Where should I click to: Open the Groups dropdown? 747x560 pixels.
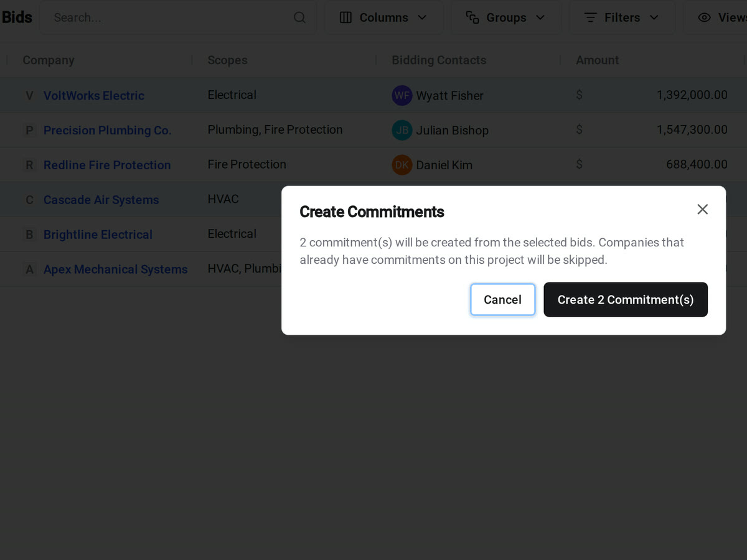coord(505,17)
